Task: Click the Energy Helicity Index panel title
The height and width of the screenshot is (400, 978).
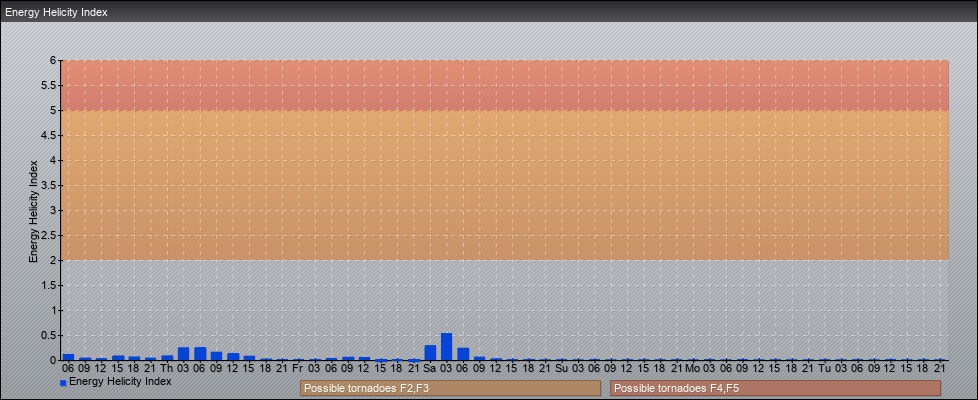Action: (56, 12)
